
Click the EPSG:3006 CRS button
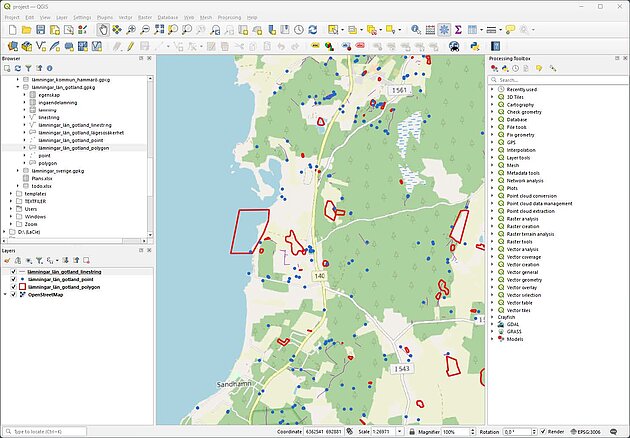(x=586, y=432)
